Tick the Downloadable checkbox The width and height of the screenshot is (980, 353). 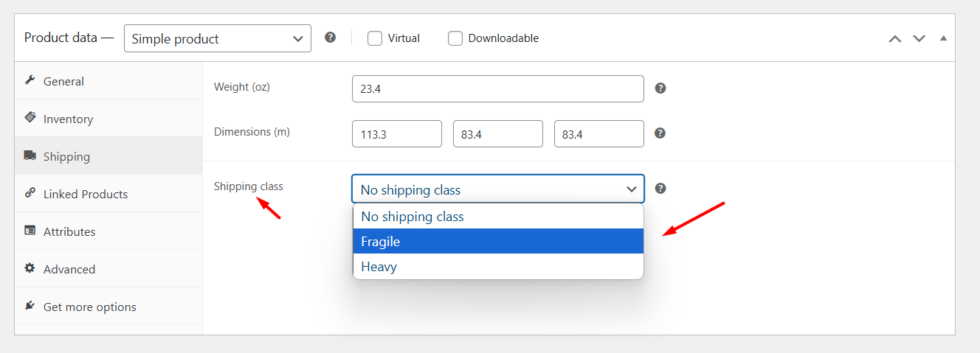(455, 38)
